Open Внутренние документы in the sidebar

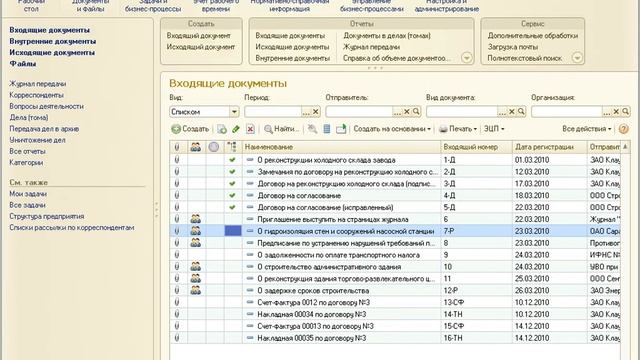click(53, 41)
